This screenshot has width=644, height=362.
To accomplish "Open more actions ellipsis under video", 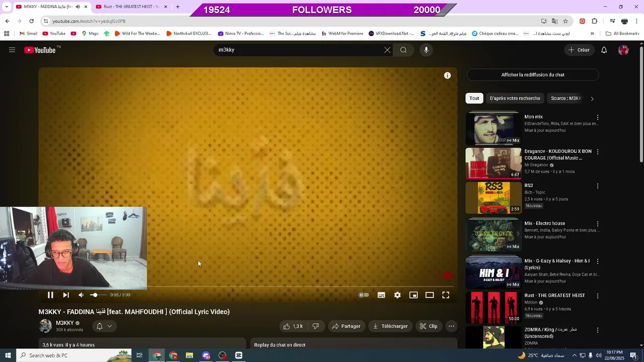I will [451, 326].
